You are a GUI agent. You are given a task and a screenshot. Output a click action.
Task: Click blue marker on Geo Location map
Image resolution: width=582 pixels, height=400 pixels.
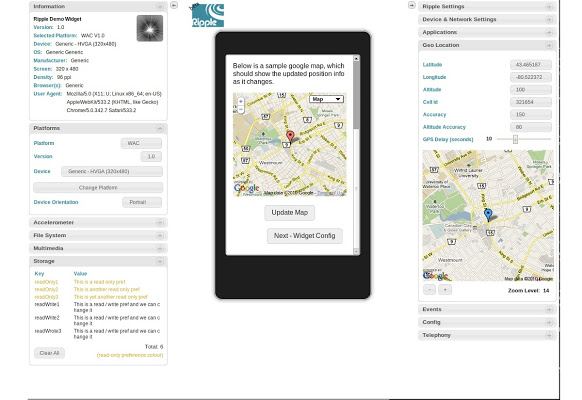tap(488, 214)
